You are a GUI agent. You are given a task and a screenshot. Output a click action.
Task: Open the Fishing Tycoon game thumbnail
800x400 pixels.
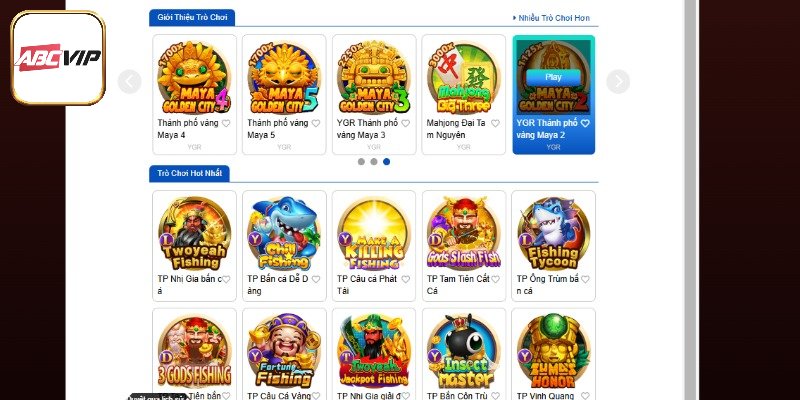point(554,233)
